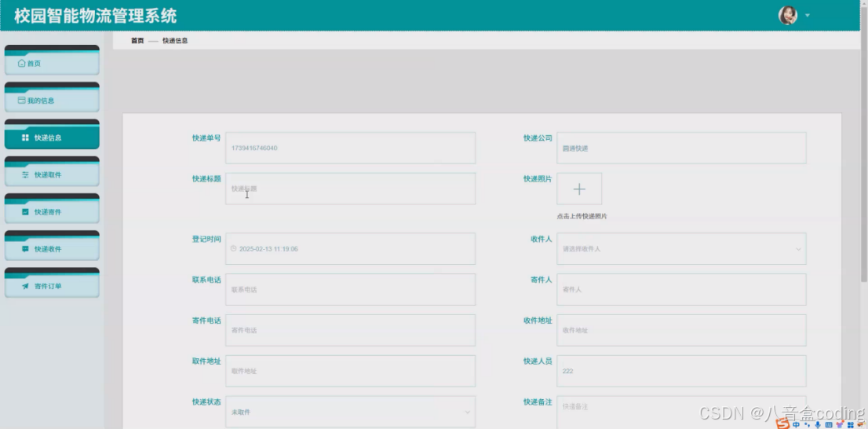Screen dimensions: 868x429
Task: Select the 快递信息 sidebar menu
Action: click(x=52, y=134)
